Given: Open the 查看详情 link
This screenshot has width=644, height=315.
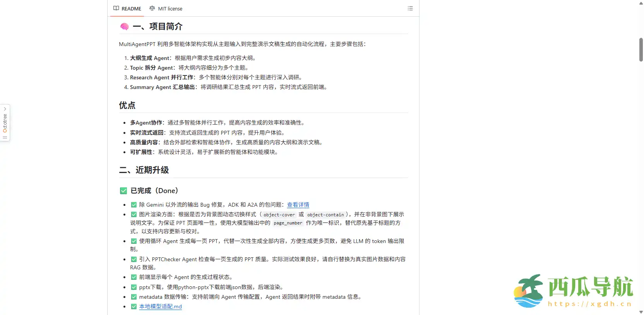Looking at the screenshot, I should 298,205.
